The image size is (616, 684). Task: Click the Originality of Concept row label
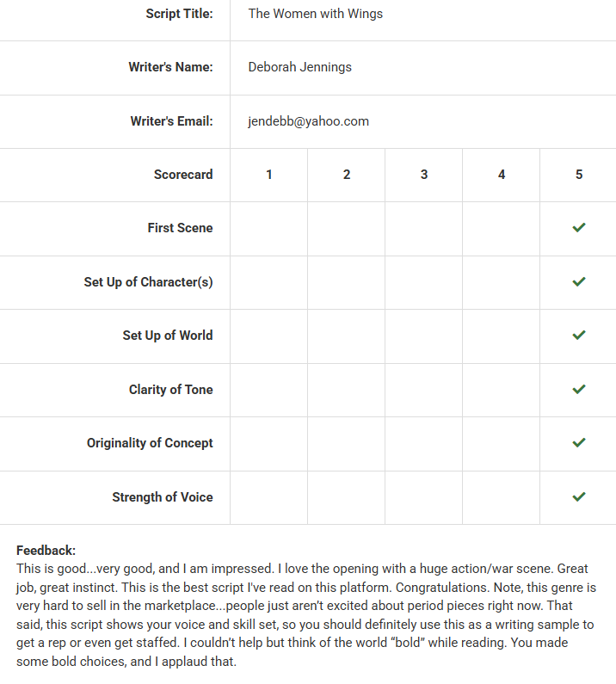(x=150, y=443)
